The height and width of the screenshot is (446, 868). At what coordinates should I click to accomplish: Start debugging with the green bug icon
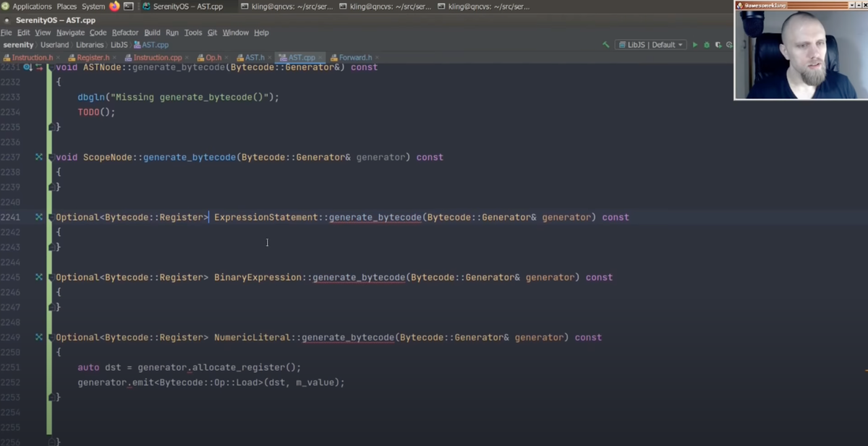pos(707,45)
